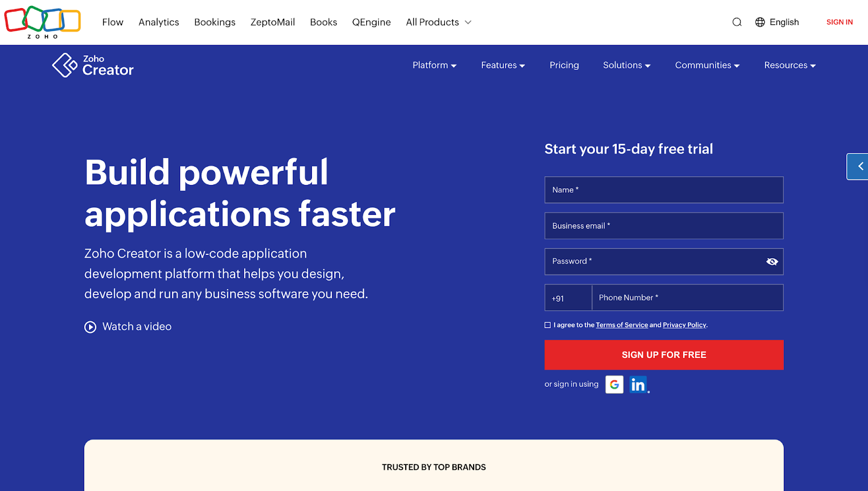
Task: Toggle password visibility with the eye icon
Action: point(773,261)
